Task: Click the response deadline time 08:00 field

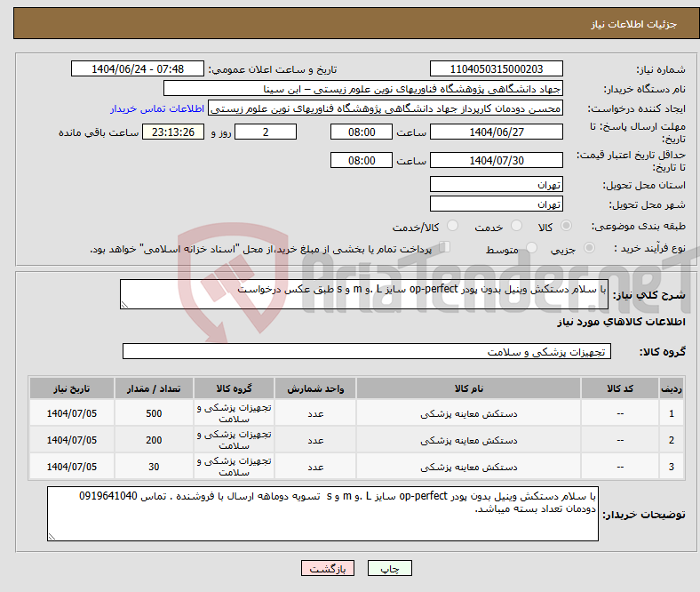Action: tap(362, 132)
